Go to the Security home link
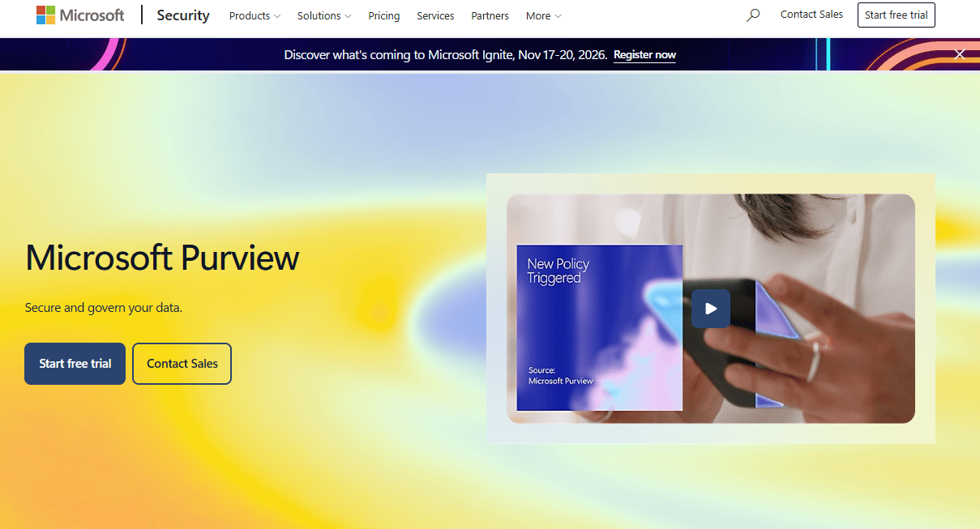The image size is (980, 529). point(183,15)
